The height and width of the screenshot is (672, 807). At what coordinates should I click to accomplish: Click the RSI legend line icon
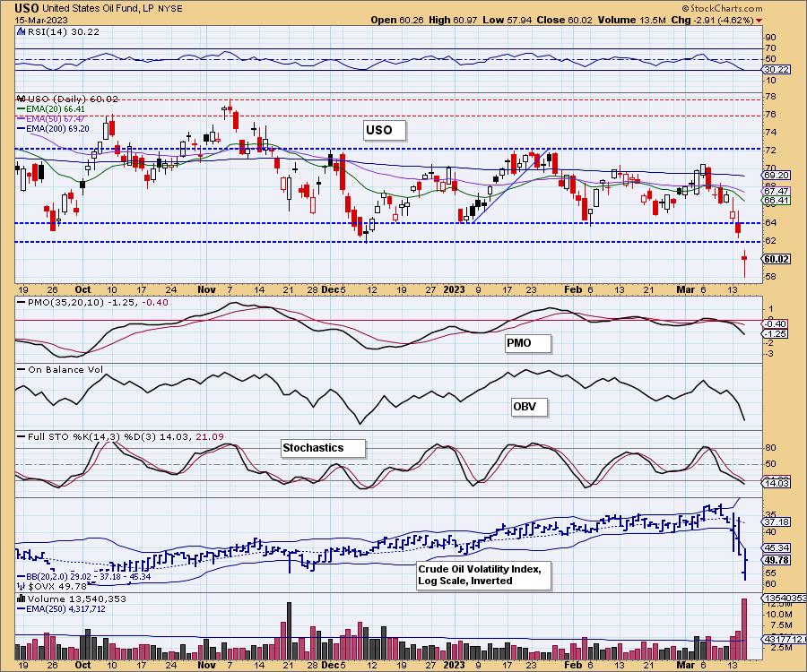pos(21,31)
